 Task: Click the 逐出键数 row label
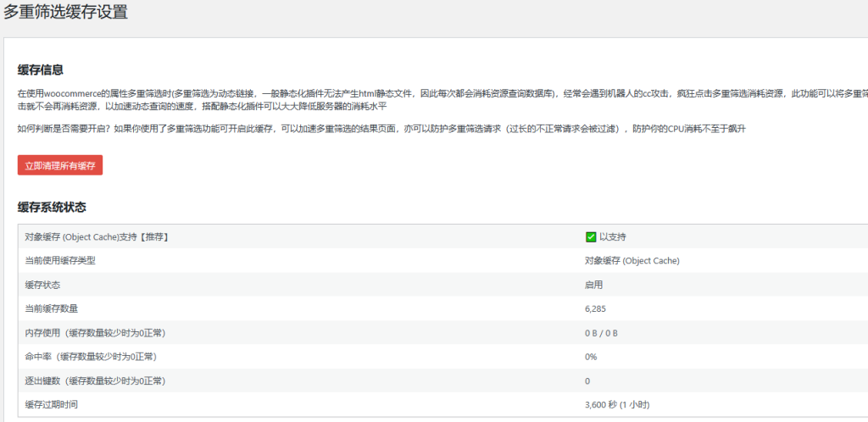[x=95, y=381]
